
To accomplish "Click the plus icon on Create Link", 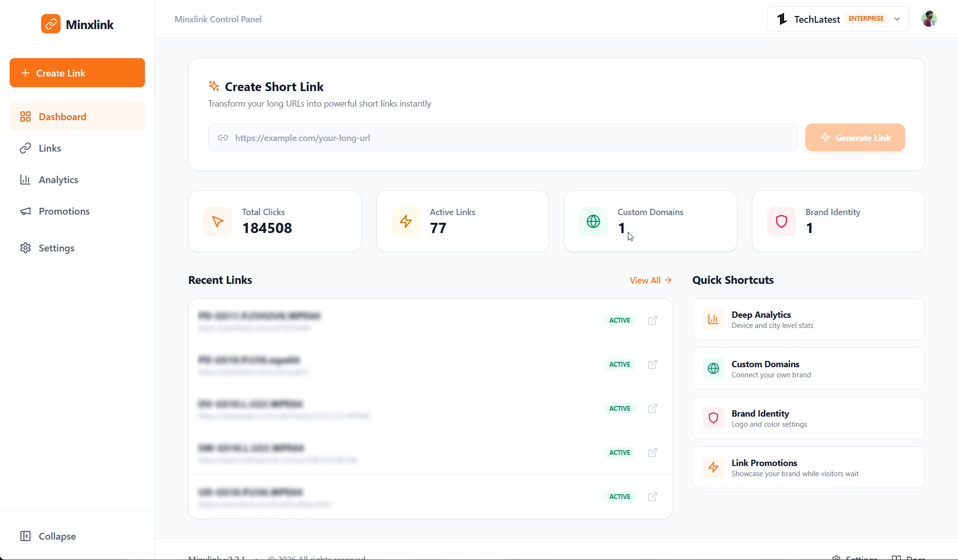I will [x=25, y=73].
